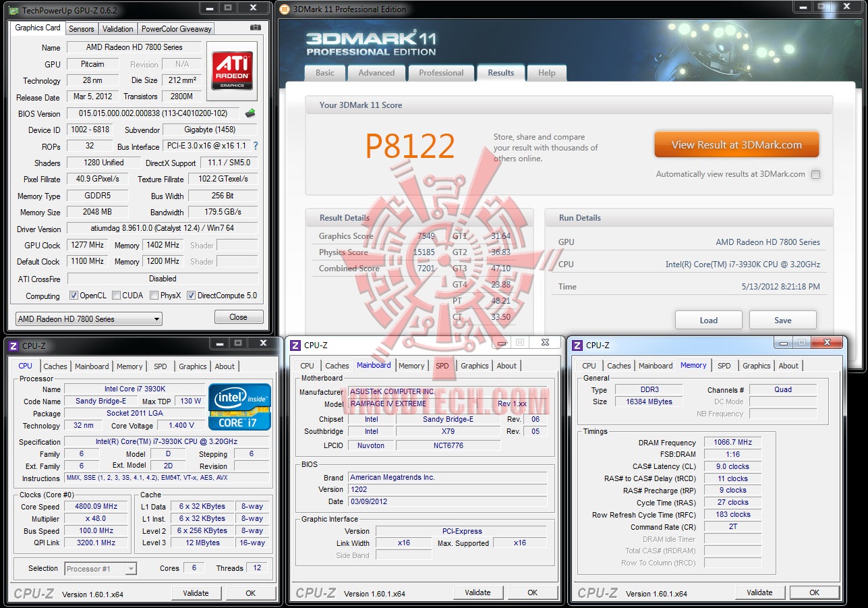Click Validate in the CPU-Z Mainboard window
868x608 pixels.
[478, 592]
